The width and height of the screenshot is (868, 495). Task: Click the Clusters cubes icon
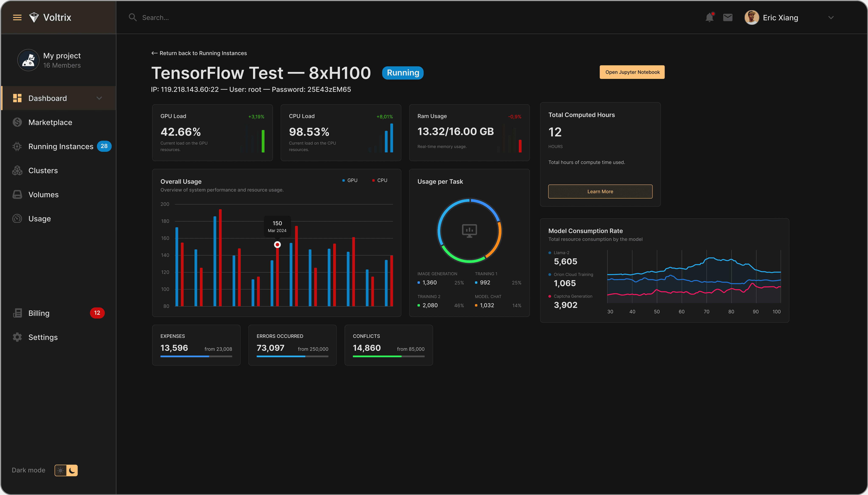pyautogui.click(x=17, y=171)
